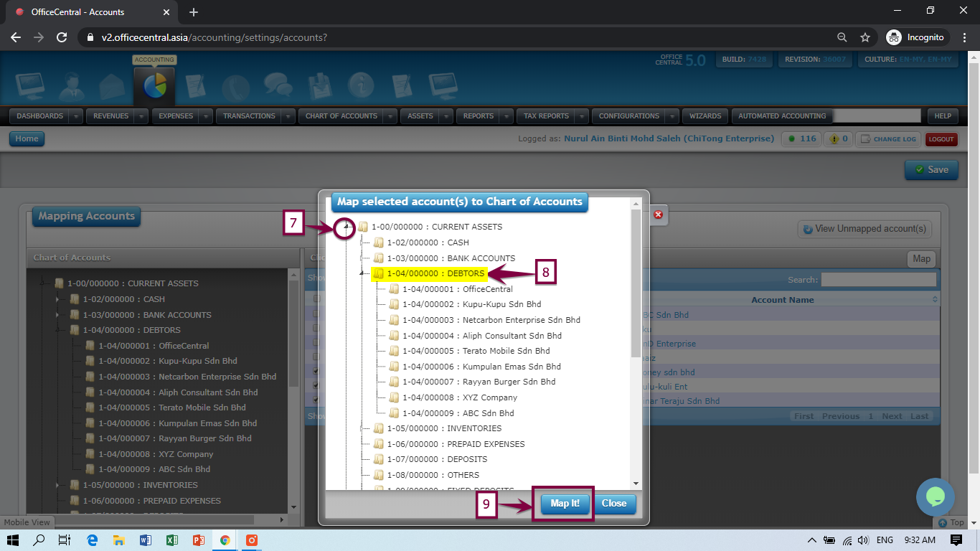Click the green notification counter showing 116
The image size is (980, 551).
(802, 139)
